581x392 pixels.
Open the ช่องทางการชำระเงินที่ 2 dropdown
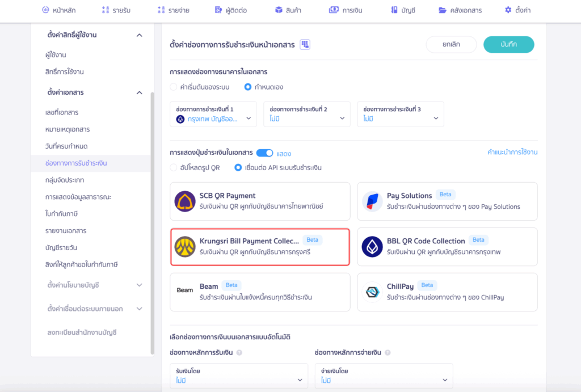307,114
